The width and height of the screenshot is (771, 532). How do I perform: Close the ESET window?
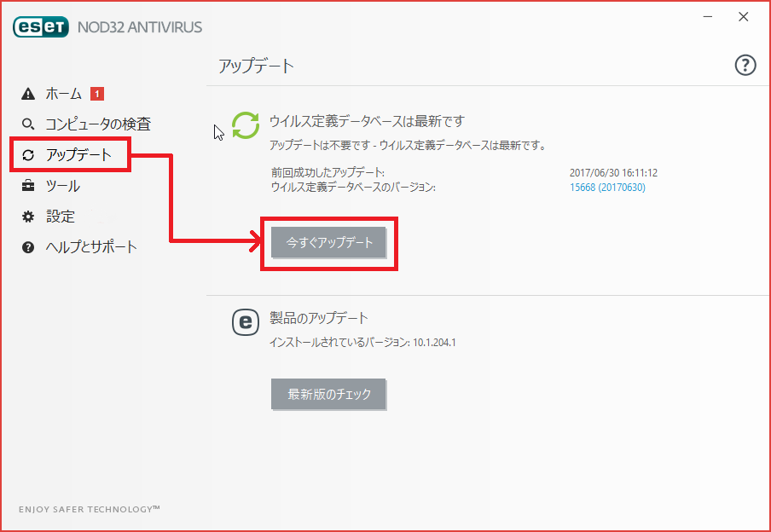click(744, 17)
